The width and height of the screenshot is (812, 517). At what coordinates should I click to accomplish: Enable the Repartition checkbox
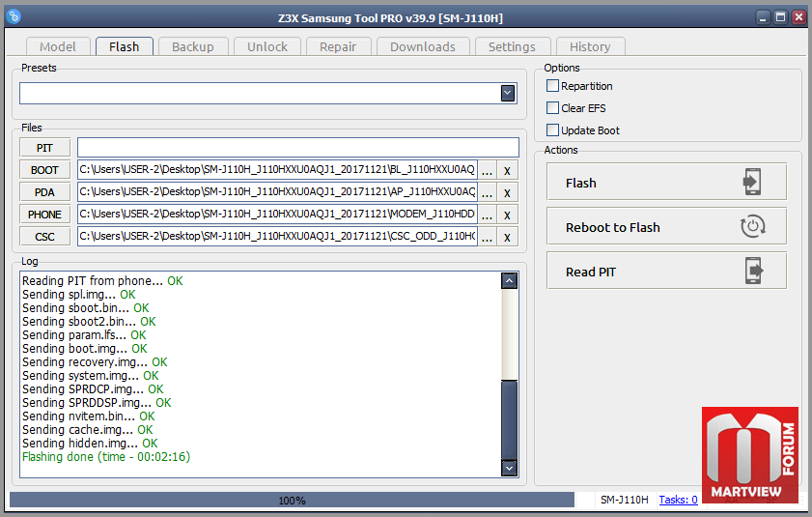point(553,86)
